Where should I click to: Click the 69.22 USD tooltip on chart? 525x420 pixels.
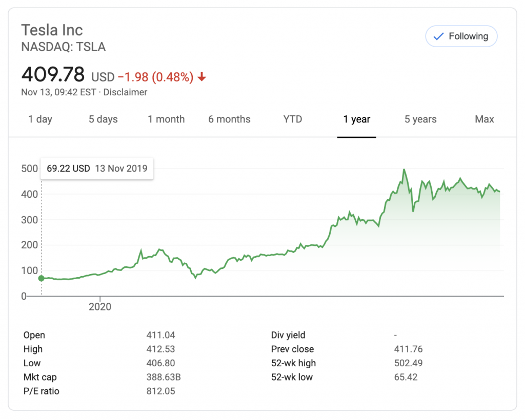(96, 168)
